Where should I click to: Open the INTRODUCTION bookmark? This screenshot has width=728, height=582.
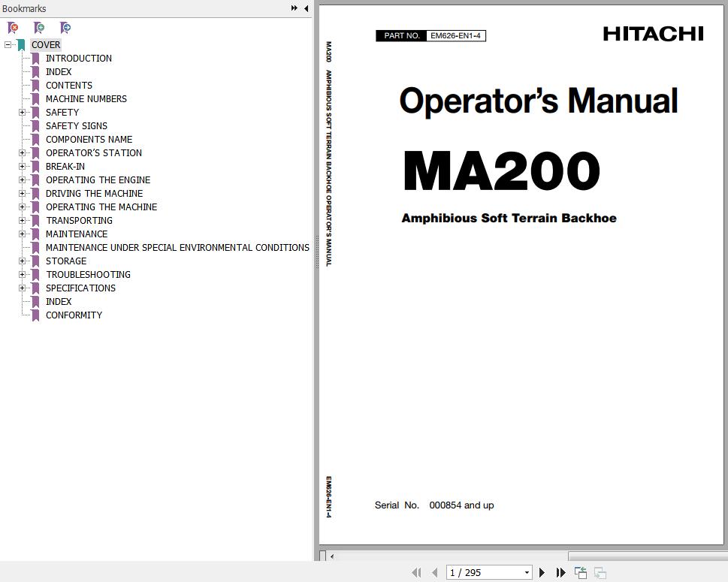click(x=78, y=59)
